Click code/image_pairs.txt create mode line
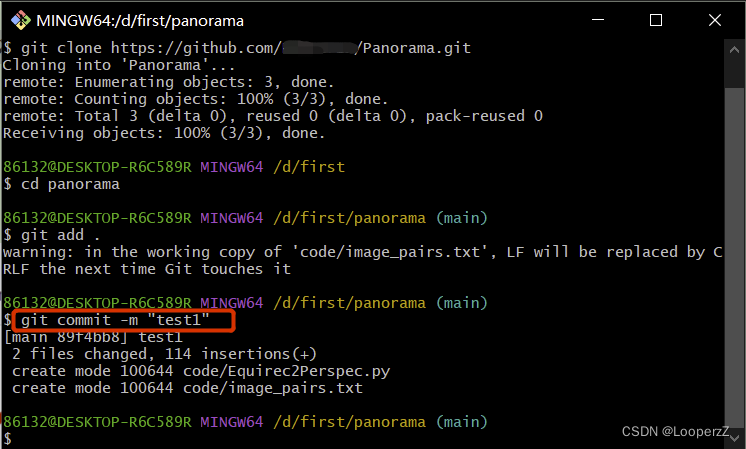This screenshot has width=746, height=449. [x=187, y=388]
